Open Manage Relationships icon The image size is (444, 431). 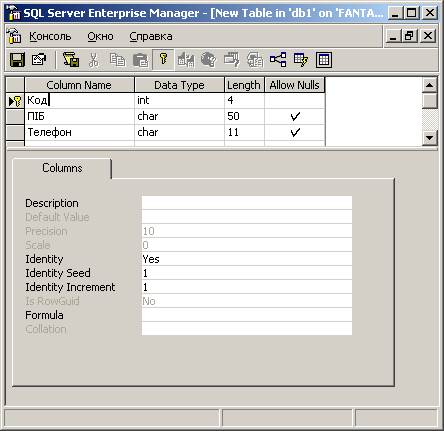pyautogui.click(x=278, y=60)
